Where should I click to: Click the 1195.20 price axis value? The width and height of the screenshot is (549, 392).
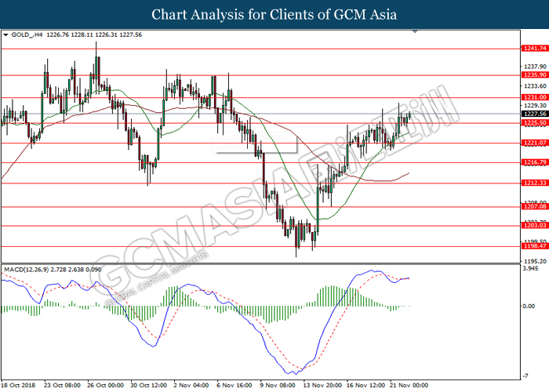[535, 261]
